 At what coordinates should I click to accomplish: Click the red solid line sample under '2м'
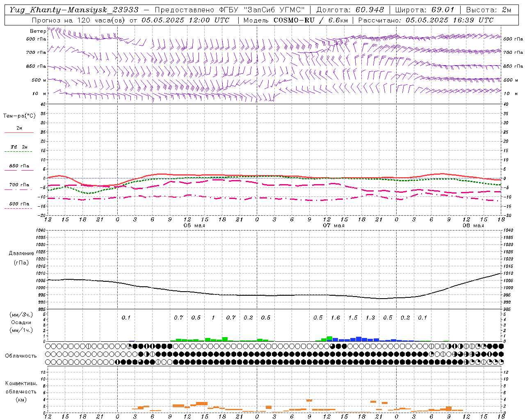[19, 132]
